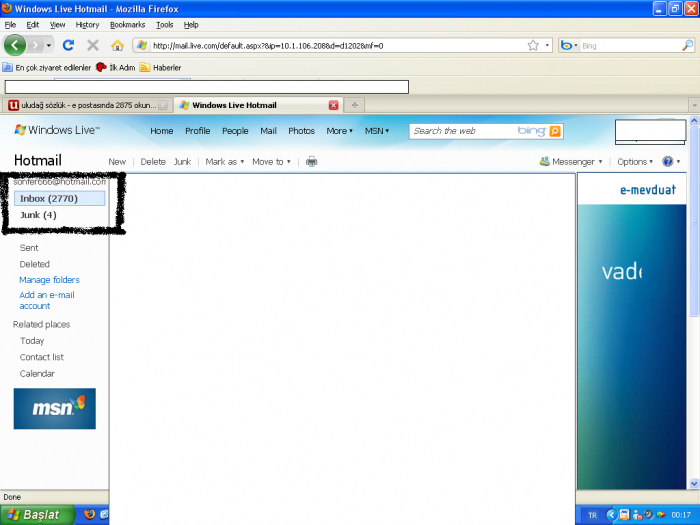700x525 pixels.
Task: Open En çok ziyaret edilenler bookmark
Action: point(46,68)
